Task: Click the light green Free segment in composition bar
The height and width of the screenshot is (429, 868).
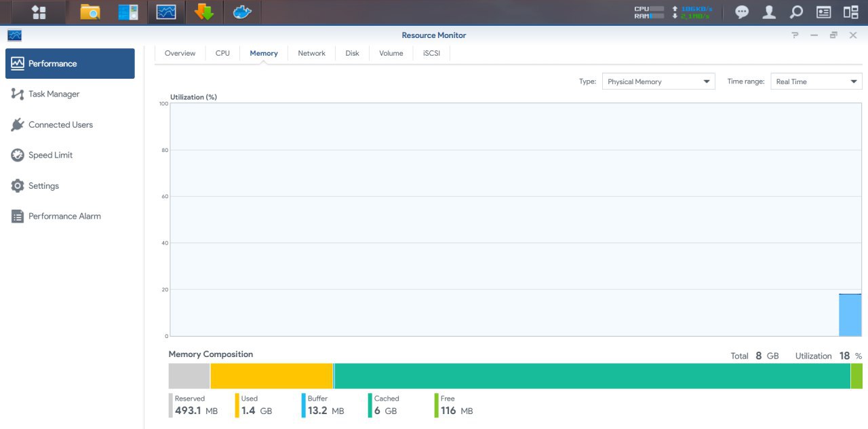Action: pyautogui.click(x=857, y=376)
